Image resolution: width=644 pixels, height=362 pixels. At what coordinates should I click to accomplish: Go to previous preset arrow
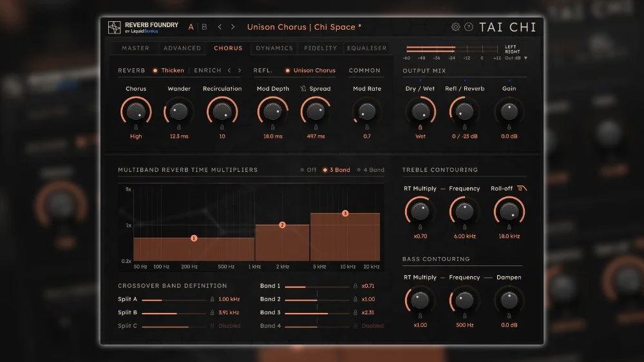pyautogui.click(x=220, y=27)
